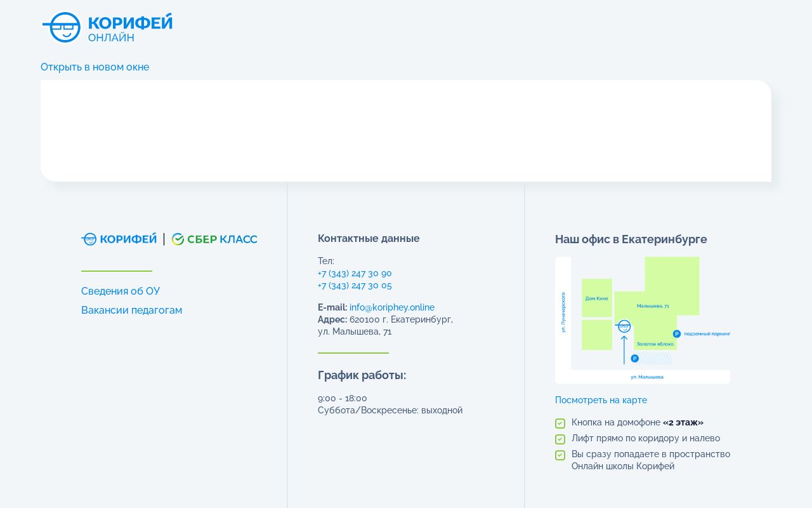The height and width of the screenshot is (508, 812).
Task: Click check icon beside 'Кнопка на домофоне'
Action: click(560, 424)
